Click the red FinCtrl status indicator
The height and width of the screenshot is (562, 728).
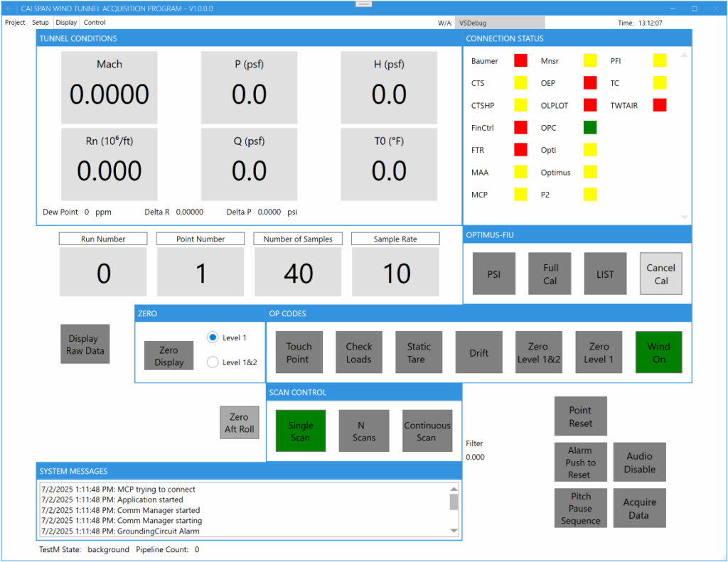[521, 128]
